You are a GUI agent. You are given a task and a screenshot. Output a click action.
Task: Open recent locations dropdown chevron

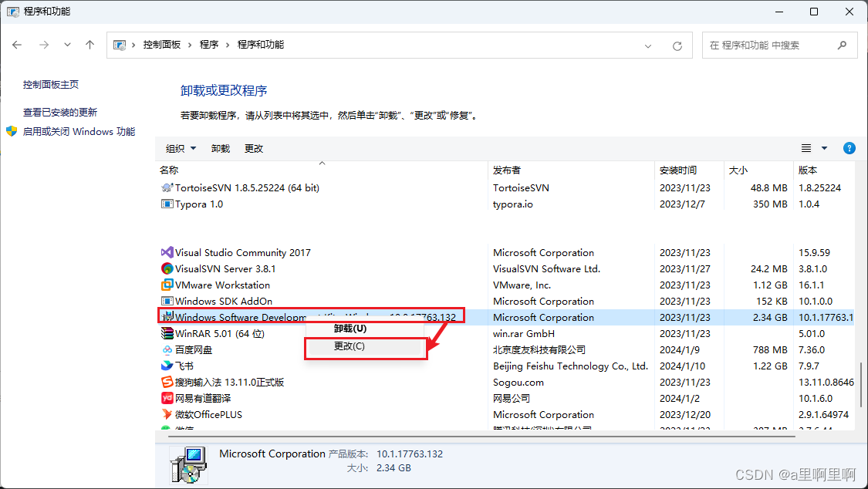click(x=67, y=45)
